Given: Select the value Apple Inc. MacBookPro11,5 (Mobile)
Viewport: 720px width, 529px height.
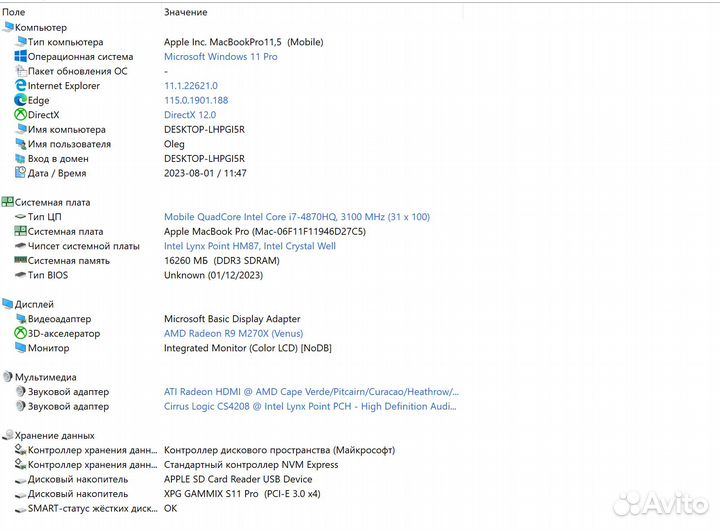Looking at the screenshot, I should [244, 42].
